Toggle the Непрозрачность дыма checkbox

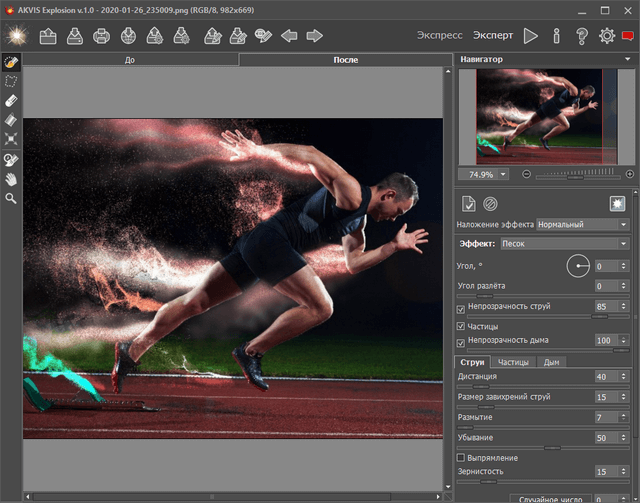click(x=461, y=341)
